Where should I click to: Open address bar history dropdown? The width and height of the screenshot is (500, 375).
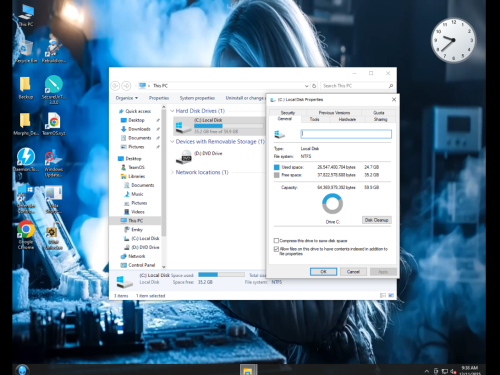click(x=306, y=86)
